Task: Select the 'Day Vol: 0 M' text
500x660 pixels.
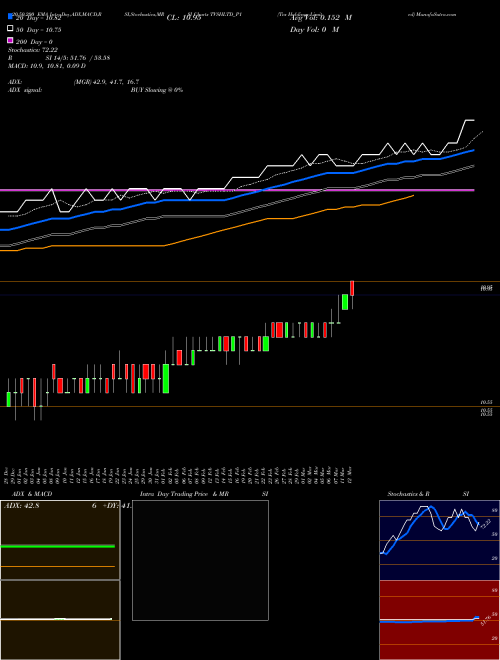Action: coord(314,30)
